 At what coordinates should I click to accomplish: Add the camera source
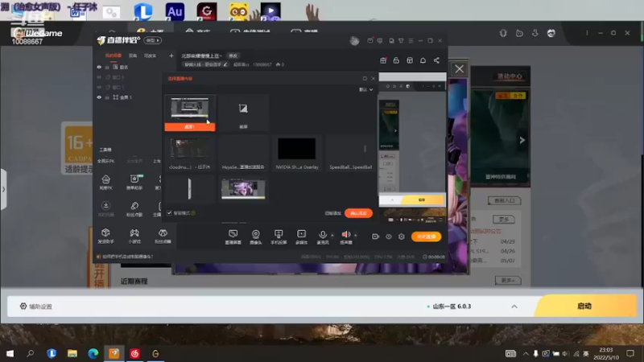[255, 237]
